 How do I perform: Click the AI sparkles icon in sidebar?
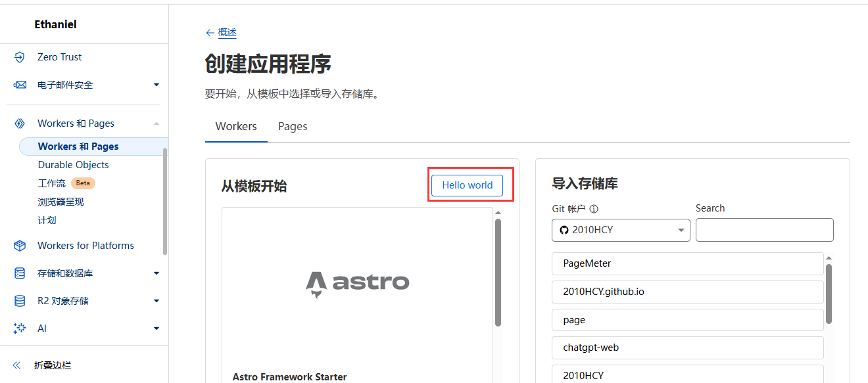[x=20, y=328]
